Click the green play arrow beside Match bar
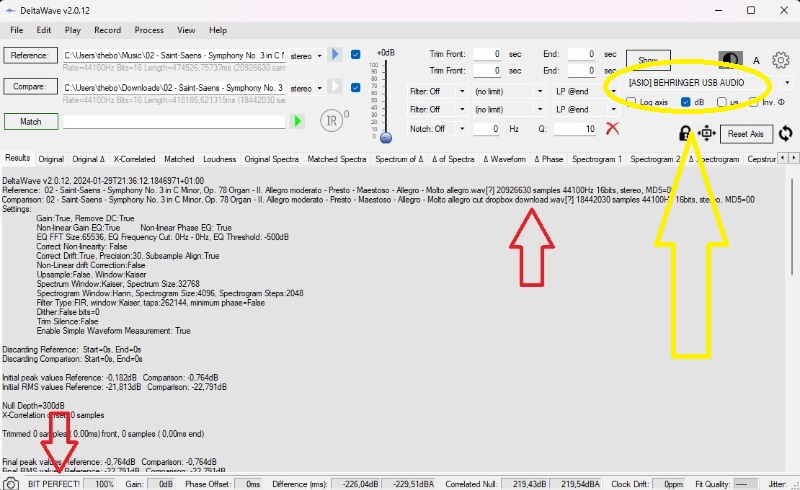Viewport: 800px width, 490px height. click(x=296, y=121)
